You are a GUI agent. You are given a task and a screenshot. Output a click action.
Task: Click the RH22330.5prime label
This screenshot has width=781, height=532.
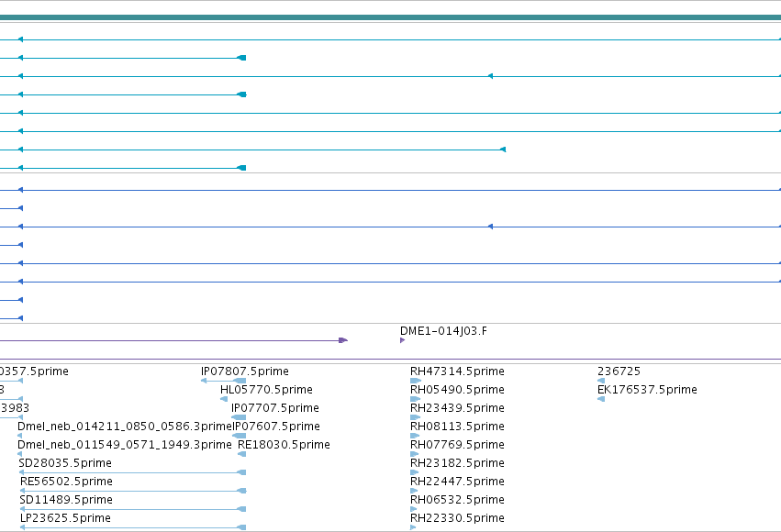point(457,518)
